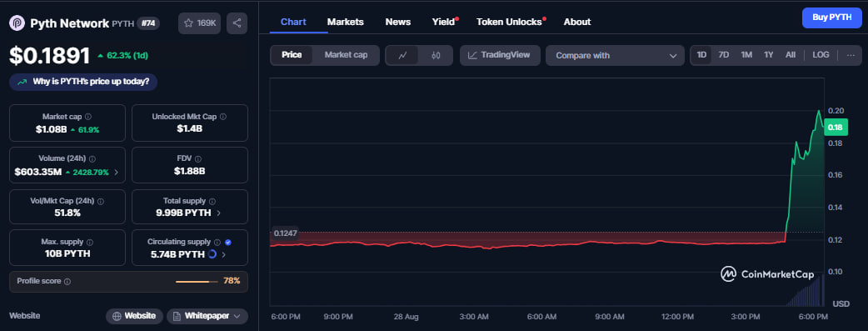Screen dimensions: 868x331
Task: Toggle the LOG scale option
Action: click(x=821, y=55)
